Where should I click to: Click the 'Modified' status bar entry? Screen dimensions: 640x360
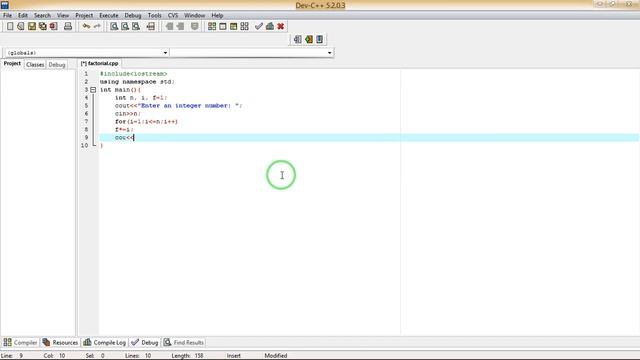276,356
